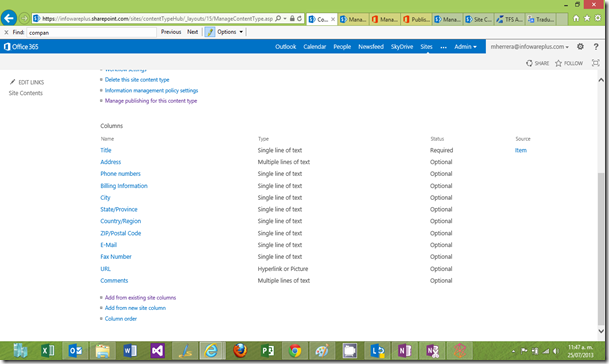Open the browser Home icon
This screenshot has width=609, height=364.
576,18
